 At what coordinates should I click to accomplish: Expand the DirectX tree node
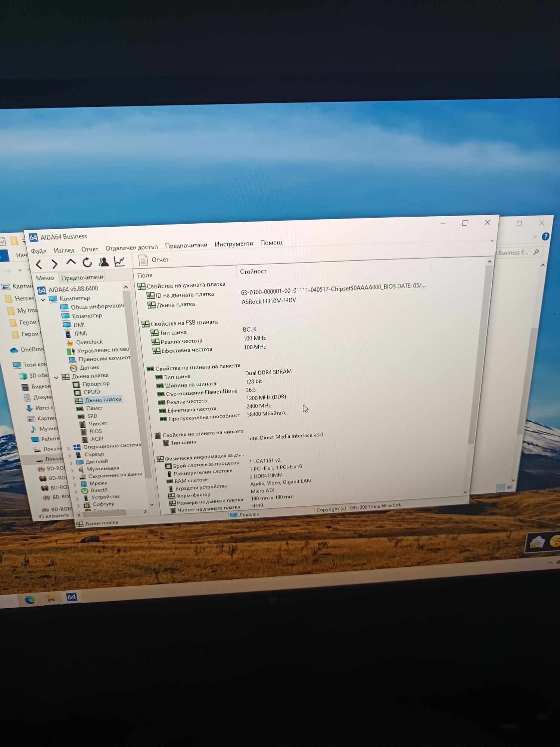click(77, 492)
